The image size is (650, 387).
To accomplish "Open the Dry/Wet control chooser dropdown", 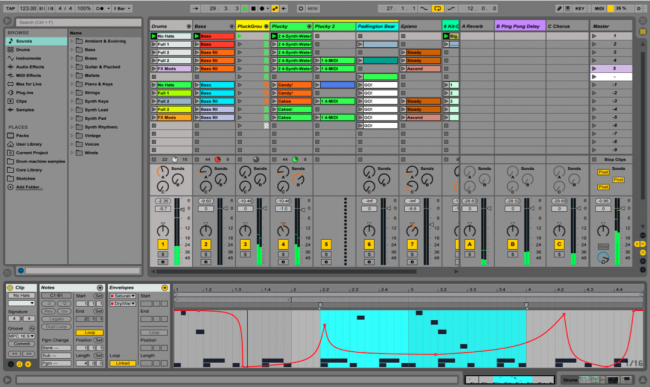I will [122, 304].
